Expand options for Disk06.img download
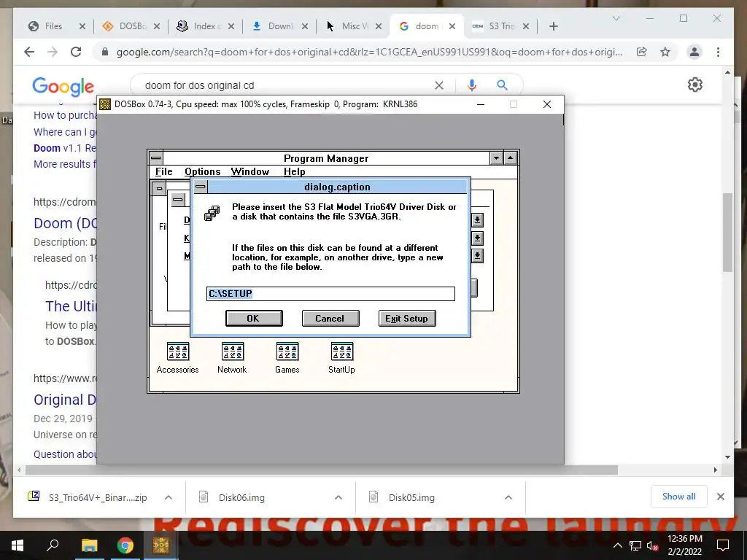The height and width of the screenshot is (560, 747). click(x=338, y=497)
